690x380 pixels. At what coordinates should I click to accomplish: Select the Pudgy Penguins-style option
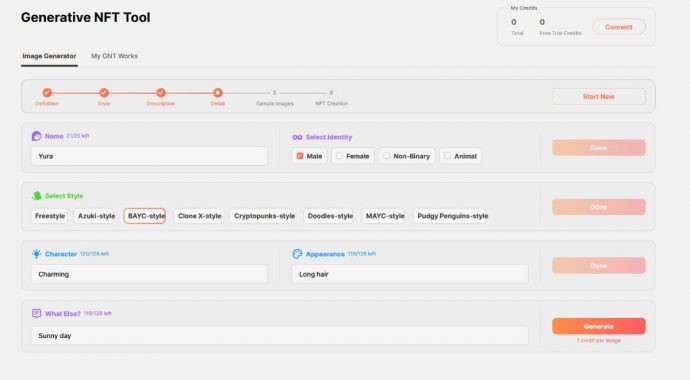(452, 216)
